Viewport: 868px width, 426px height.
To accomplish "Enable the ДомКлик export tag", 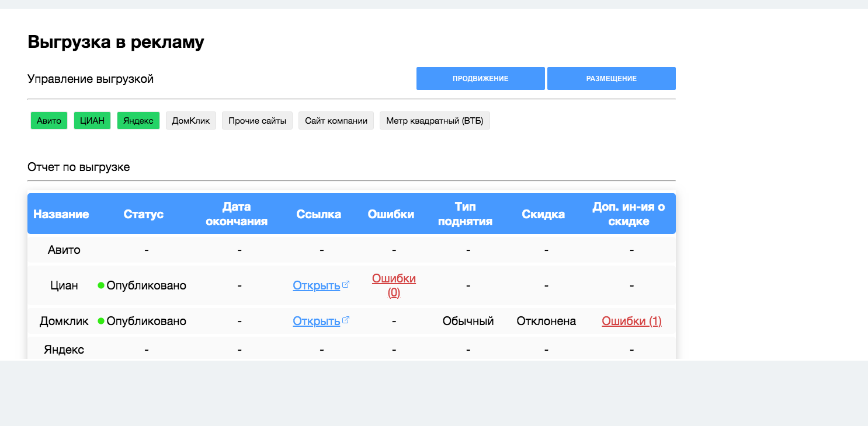I will coord(191,121).
